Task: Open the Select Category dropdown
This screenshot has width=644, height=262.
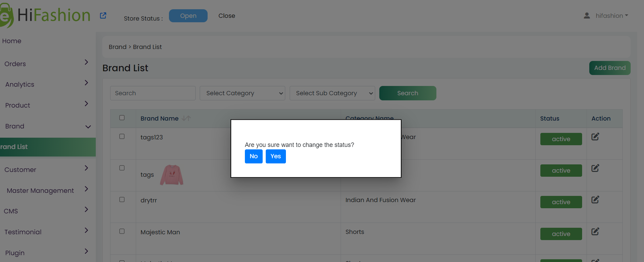Action: coord(242,93)
